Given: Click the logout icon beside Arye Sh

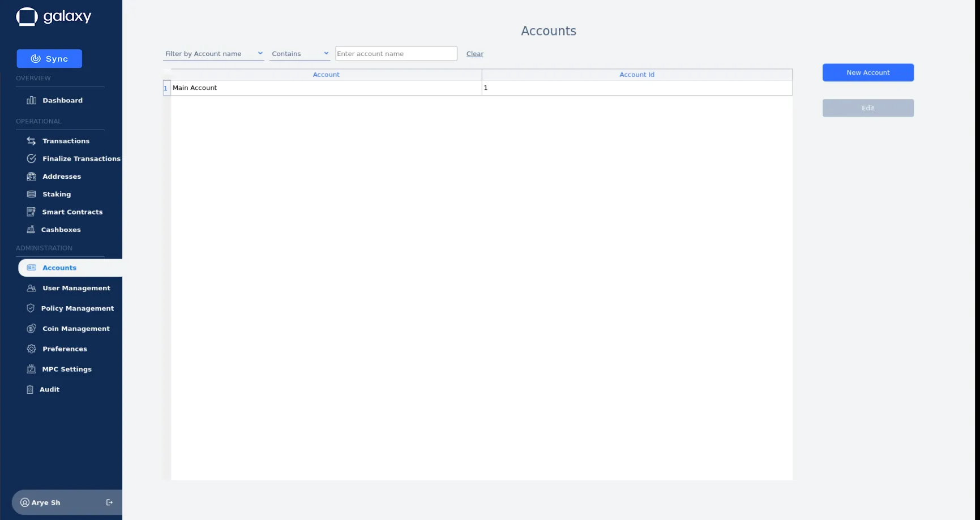Looking at the screenshot, I should (x=110, y=502).
